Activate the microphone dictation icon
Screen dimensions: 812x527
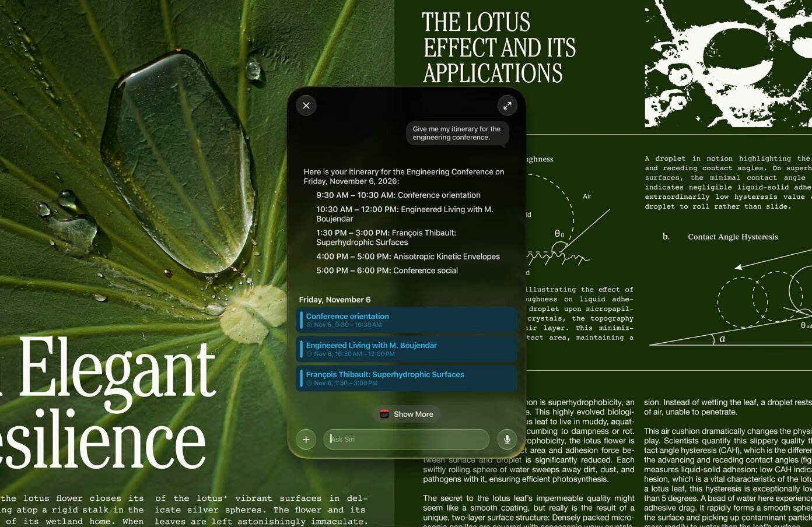[x=508, y=440]
